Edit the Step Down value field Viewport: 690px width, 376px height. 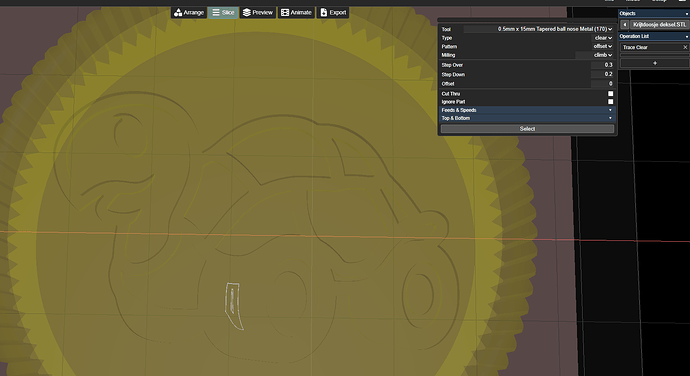[x=602, y=74]
